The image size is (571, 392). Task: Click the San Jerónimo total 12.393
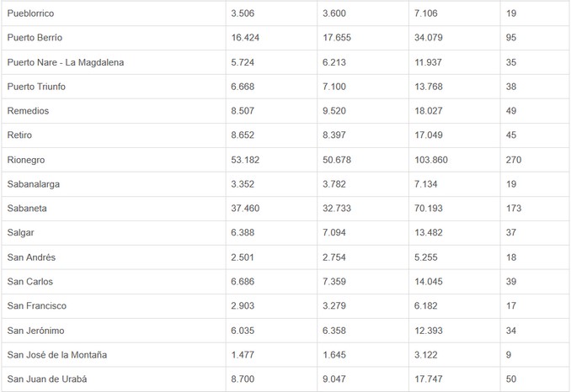(x=429, y=331)
